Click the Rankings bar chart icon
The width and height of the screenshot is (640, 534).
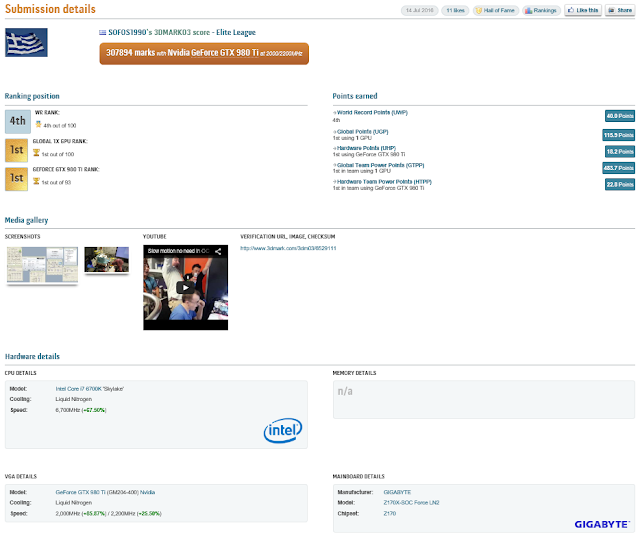(x=528, y=10)
